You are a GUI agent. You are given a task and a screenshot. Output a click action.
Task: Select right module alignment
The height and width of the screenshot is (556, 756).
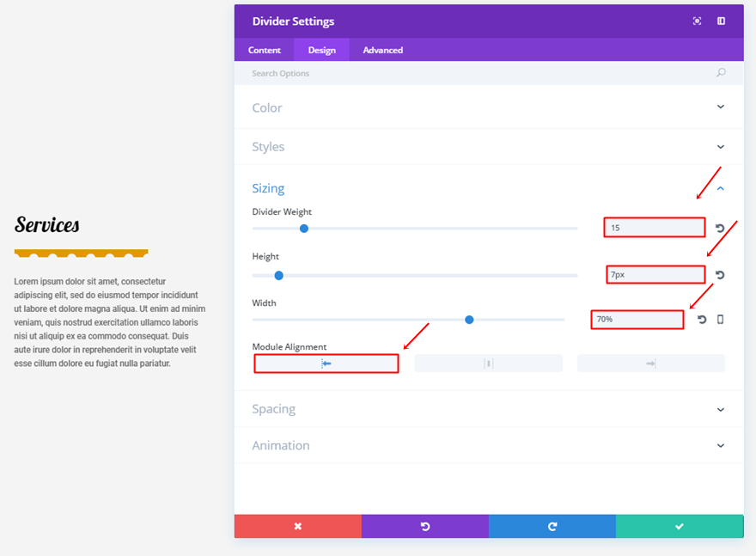tap(650, 364)
